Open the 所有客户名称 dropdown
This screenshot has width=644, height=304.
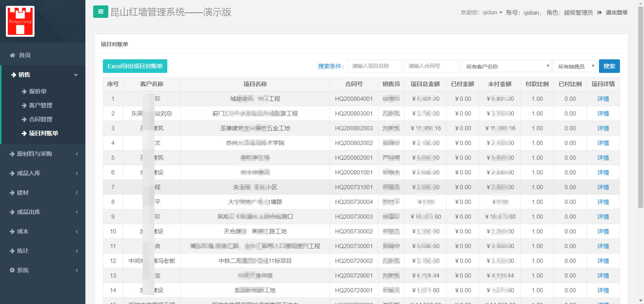coord(506,66)
